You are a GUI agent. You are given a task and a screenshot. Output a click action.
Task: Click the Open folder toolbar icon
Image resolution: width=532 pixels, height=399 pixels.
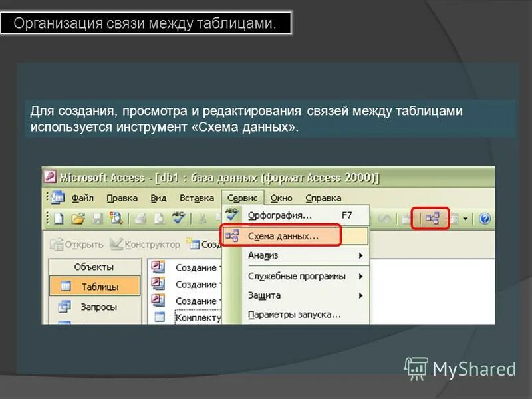click(78, 219)
